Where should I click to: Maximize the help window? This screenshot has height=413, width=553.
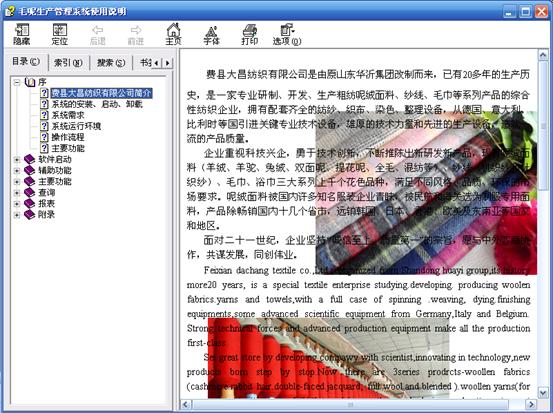pyautogui.click(x=525, y=12)
